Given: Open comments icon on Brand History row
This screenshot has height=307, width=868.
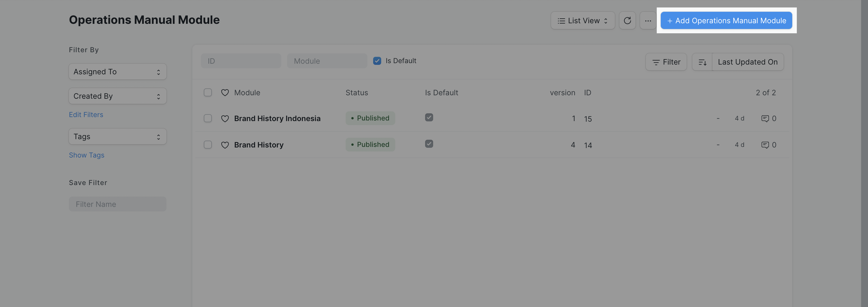Looking at the screenshot, I should tap(765, 145).
